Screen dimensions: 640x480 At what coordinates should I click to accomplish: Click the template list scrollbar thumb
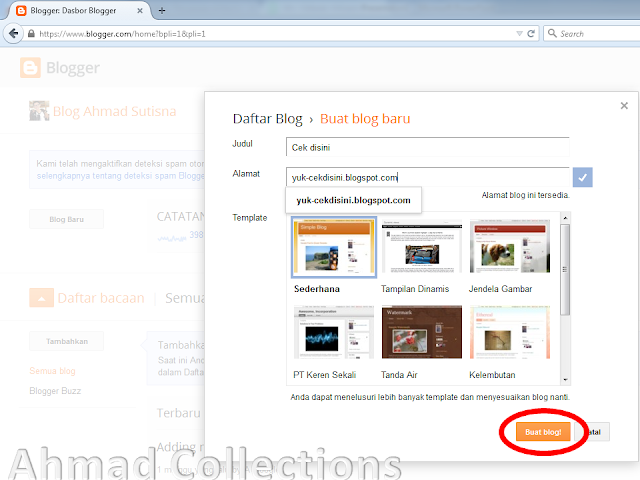565,269
